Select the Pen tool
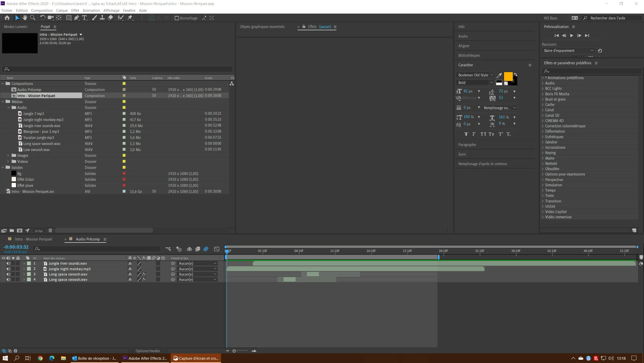This screenshot has height=363, width=644. (77, 18)
